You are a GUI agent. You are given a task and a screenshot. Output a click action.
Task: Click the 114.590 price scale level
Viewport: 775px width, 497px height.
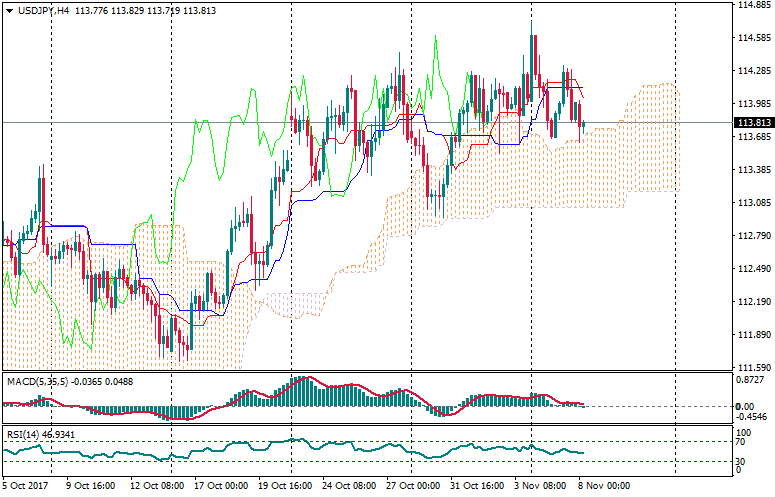753,38
